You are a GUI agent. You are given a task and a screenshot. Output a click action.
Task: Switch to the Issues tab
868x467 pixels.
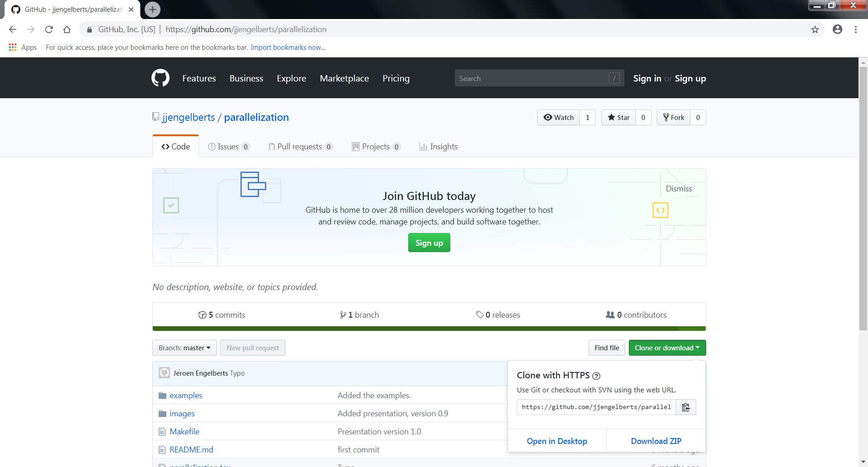[x=229, y=146]
